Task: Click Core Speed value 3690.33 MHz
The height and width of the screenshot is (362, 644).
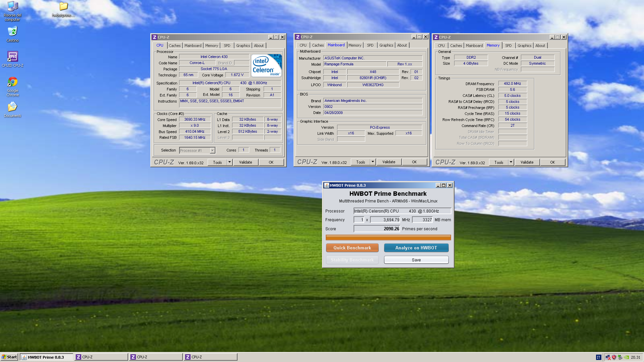Action: pyautogui.click(x=195, y=119)
